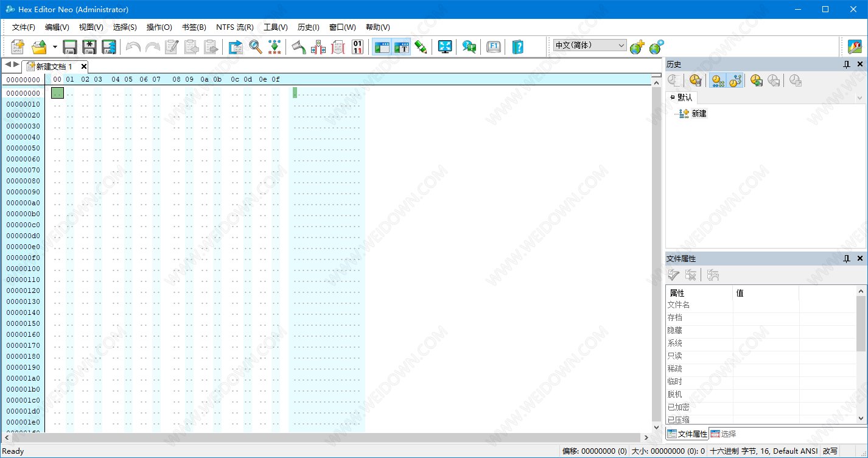Open the 历史(I) menu
The image size is (868, 458).
coord(309,27)
